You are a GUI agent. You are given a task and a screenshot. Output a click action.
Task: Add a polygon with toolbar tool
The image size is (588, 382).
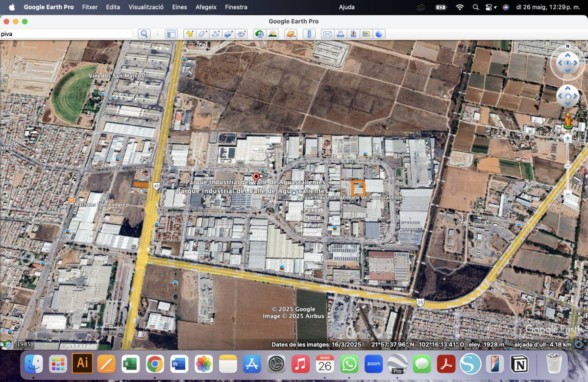pos(203,34)
